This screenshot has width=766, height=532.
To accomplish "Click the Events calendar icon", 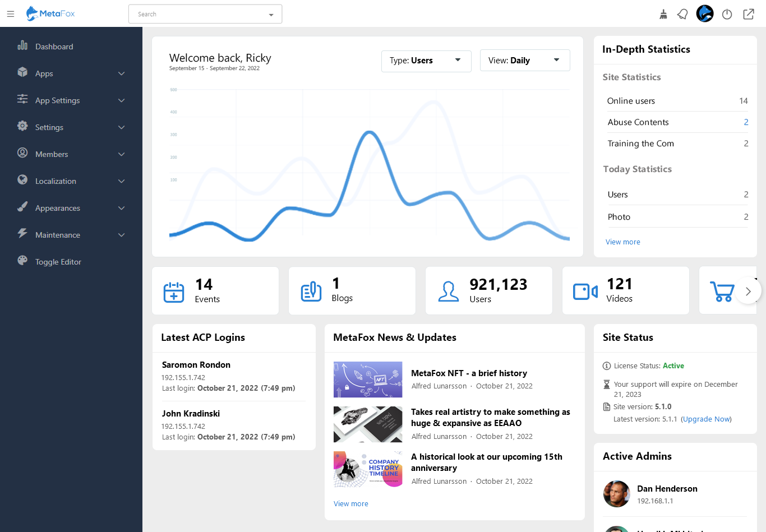I will [174, 292].
